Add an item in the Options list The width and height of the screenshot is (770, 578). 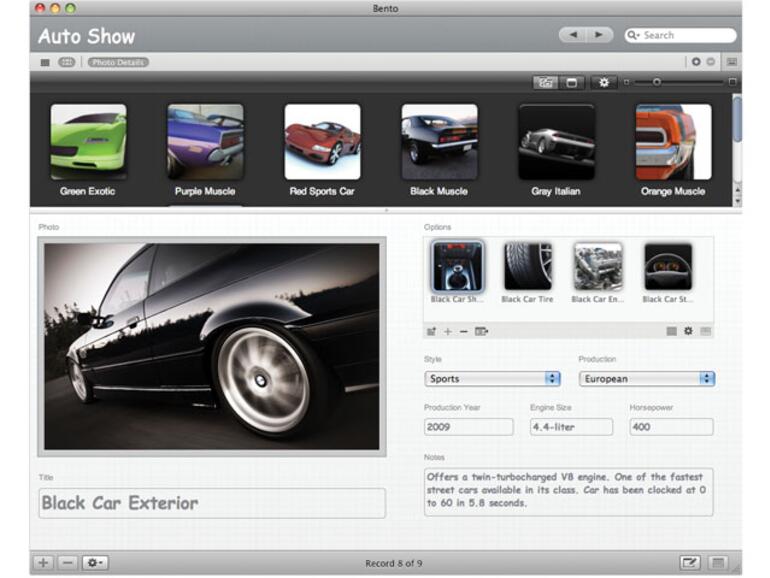[x=447, y=331]
